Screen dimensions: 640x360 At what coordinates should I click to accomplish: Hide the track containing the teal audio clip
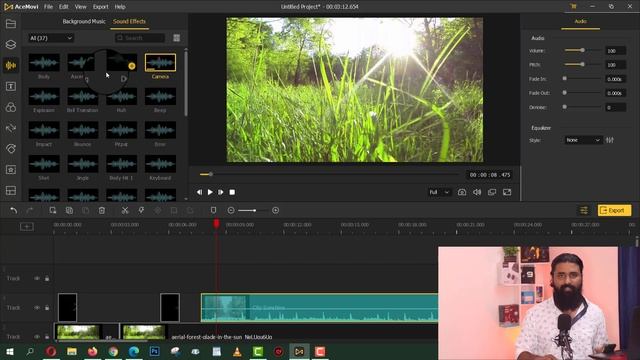(x=37, y=308)
